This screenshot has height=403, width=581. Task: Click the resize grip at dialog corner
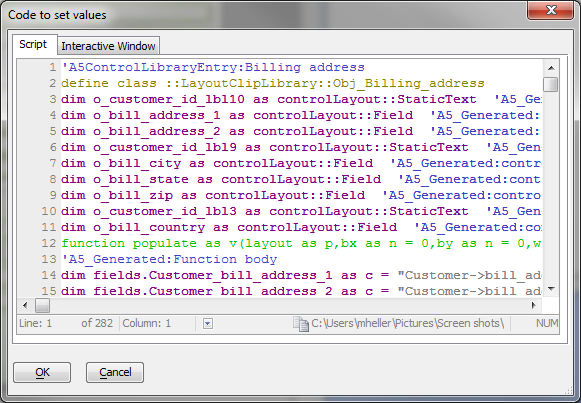568,390
